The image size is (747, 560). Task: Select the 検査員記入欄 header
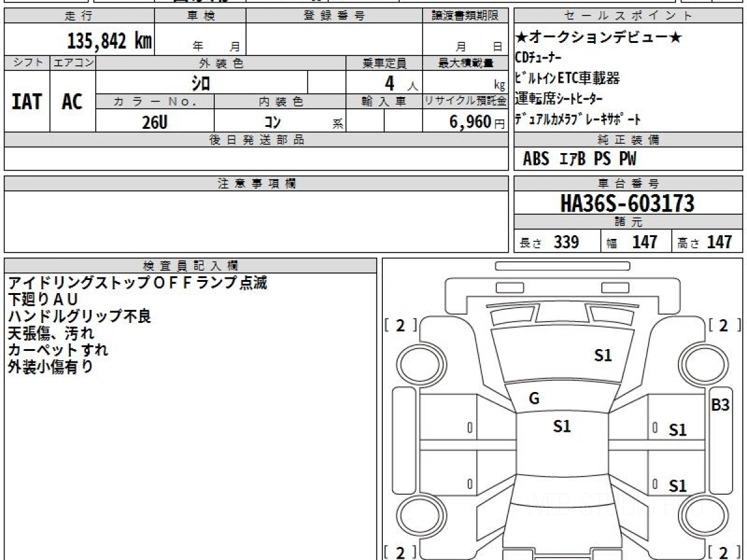click(x=190, y=266)
